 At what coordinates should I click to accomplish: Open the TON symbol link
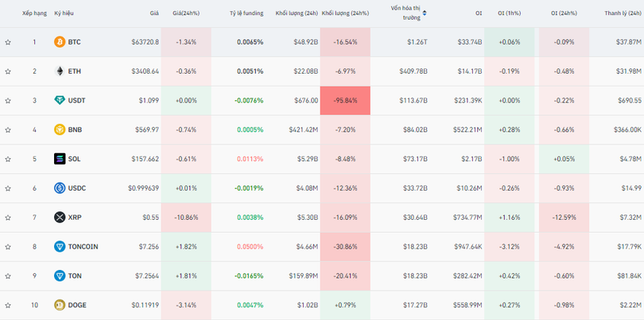pos(75,276)
